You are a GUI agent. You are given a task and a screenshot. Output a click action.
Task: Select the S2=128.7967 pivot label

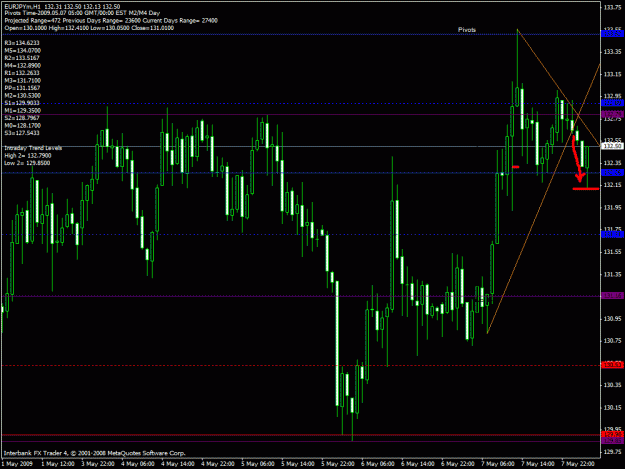pos(22,118)
